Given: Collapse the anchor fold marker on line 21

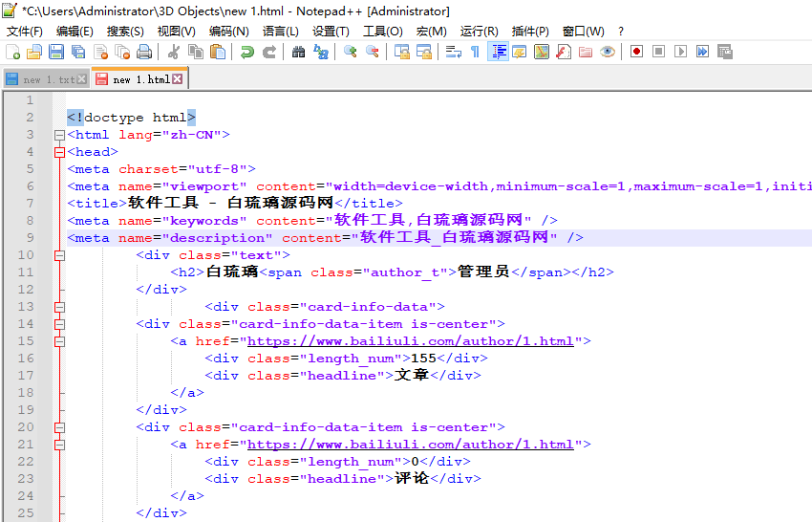Looking at the screenshot, I should tap(59, 445).
